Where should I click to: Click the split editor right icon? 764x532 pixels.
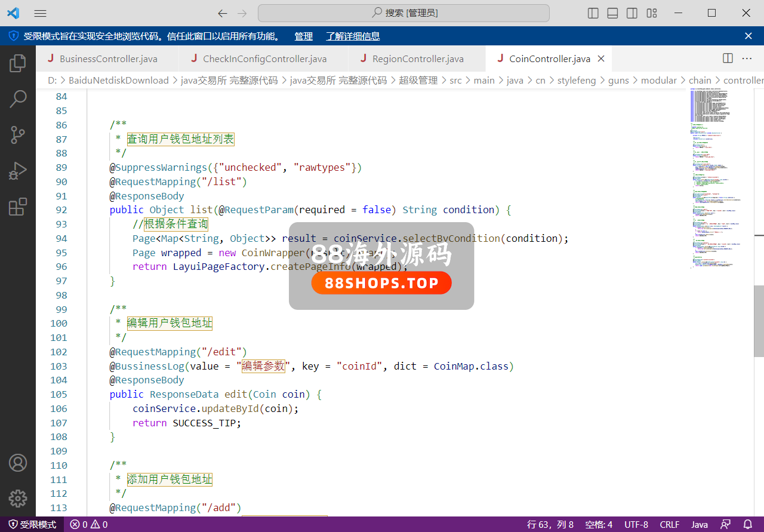tap(728, 59)
